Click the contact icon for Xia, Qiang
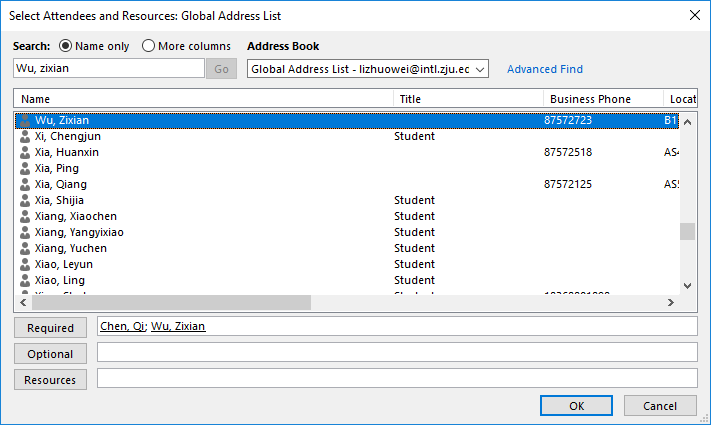This screenshot has height=425, width=711. [25, 184]
